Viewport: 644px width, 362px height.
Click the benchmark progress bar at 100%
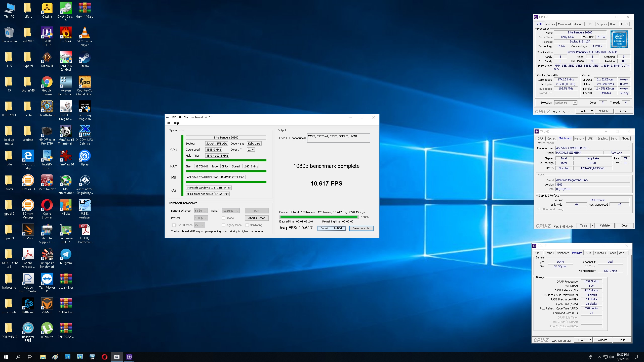click(319, 217)
